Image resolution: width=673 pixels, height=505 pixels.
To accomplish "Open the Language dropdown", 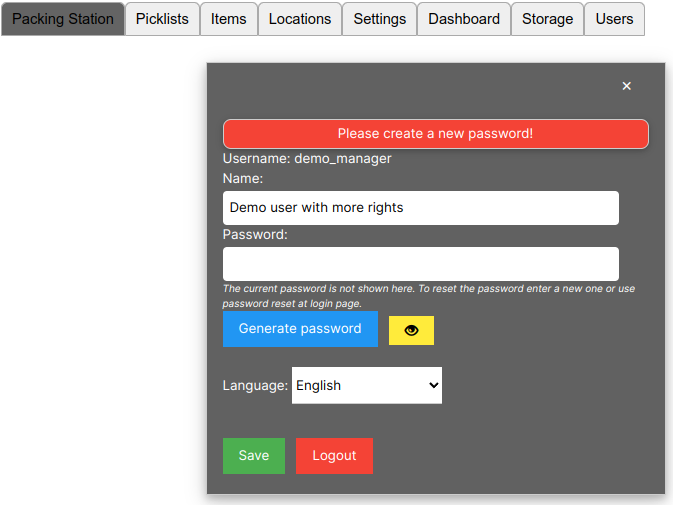I will [x=367, y=385].
